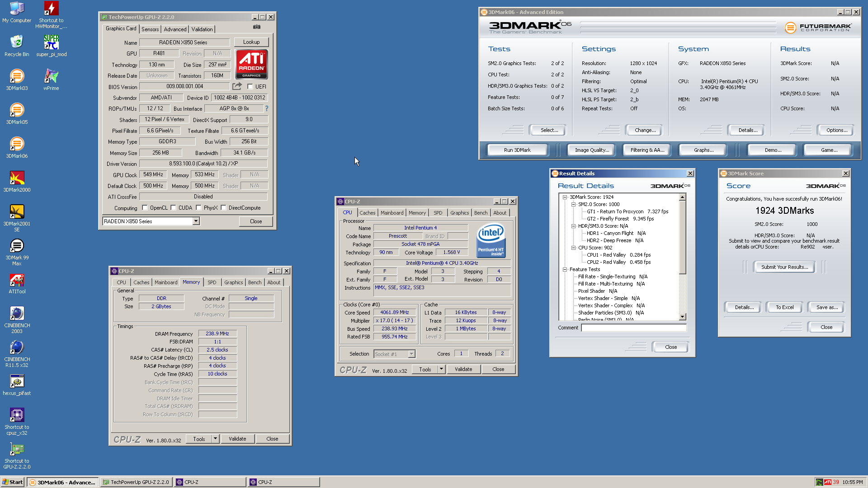Viewport: 868px width, 488px height.
Task: Click the GPU-Z screenshot camera icon
Action: (x=257, y=27)
